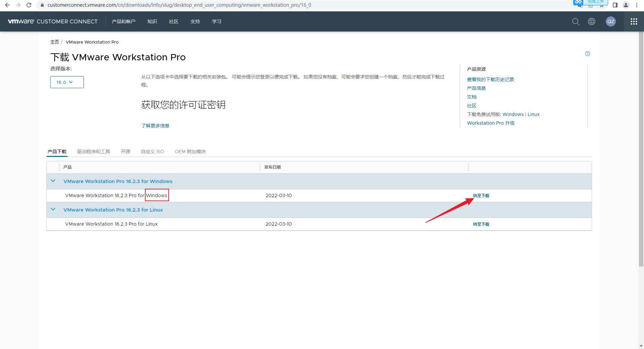Click the globe language selector icon
The height and width of the screenshot is (349, 644).
[x=591, y=21]
